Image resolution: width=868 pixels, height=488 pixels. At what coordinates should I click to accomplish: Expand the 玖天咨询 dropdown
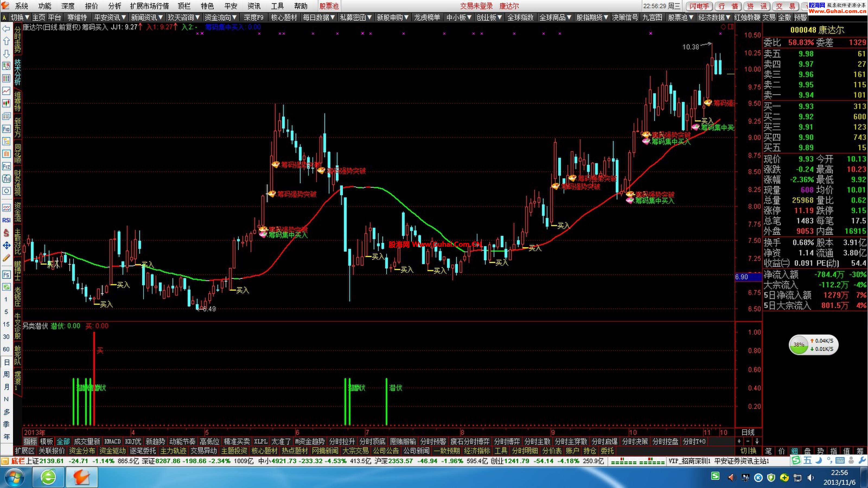(184, 17)
